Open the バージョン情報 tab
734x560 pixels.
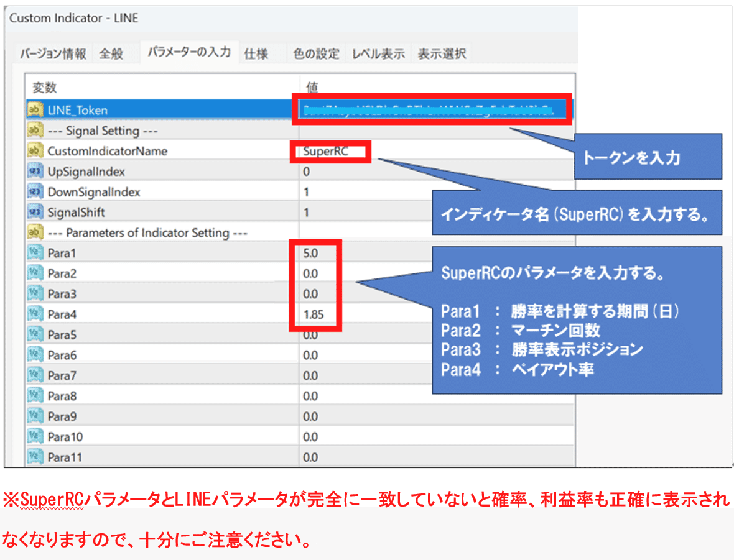tap(53, 54)
